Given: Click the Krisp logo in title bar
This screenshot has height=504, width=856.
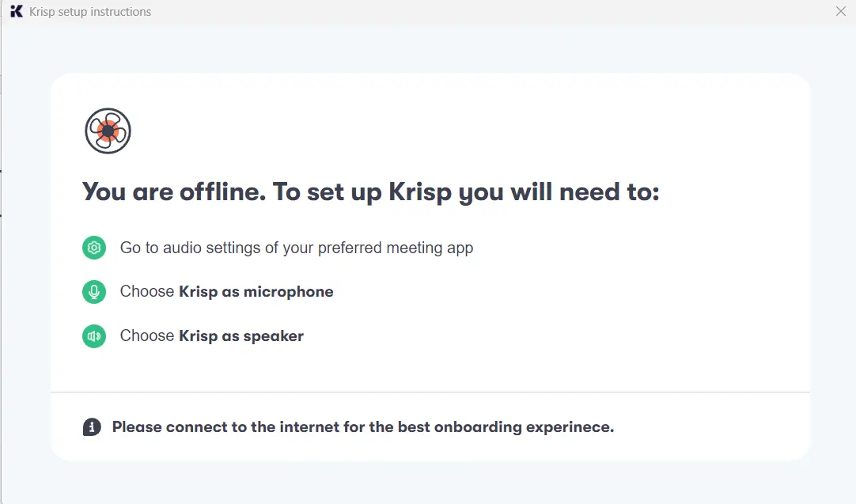Looking at the screenshot, I should tap(17, 11).
